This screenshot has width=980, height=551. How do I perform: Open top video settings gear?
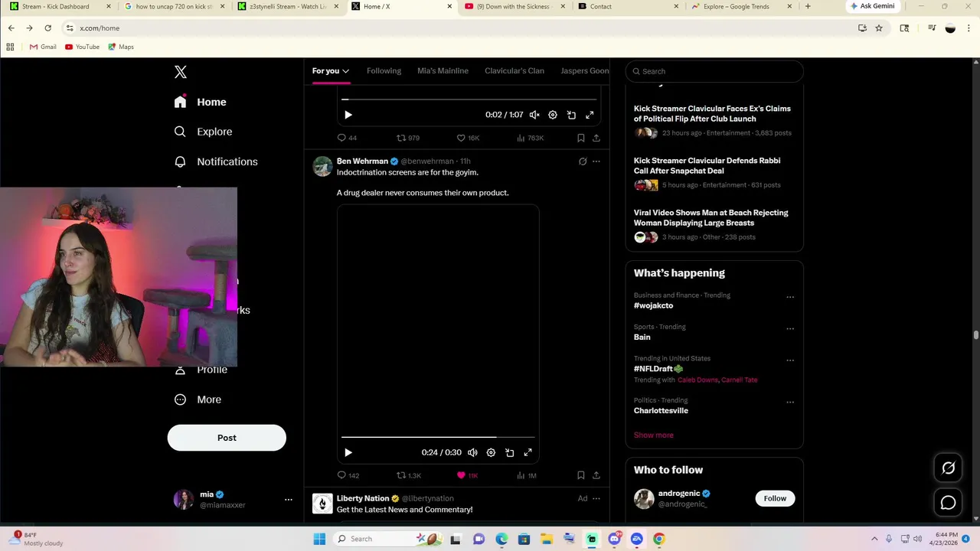tap(553, 115)
